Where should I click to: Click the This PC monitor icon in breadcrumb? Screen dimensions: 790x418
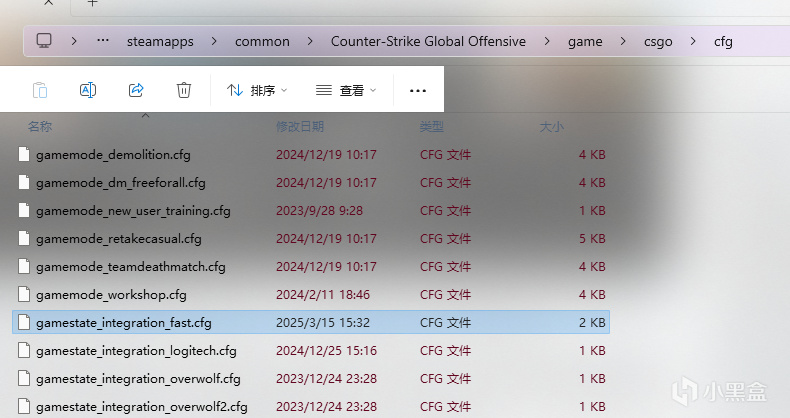point(44,41)
